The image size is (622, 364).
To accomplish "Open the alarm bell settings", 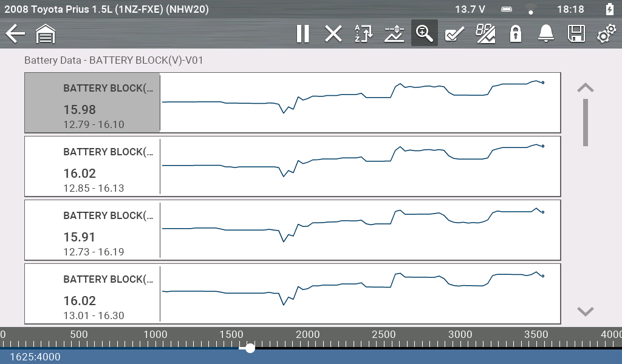I will point(546,33).
